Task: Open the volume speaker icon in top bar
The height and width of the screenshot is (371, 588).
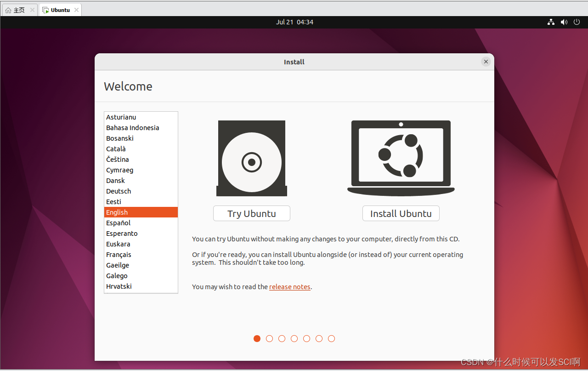Action: 564,22
